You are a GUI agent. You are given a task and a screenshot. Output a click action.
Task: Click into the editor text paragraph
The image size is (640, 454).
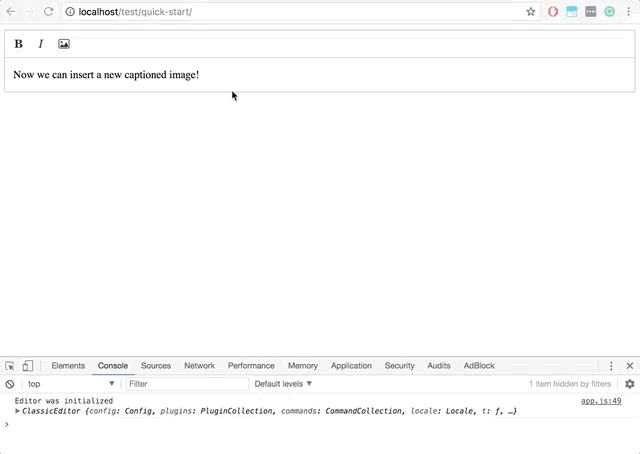coord(106,75)
